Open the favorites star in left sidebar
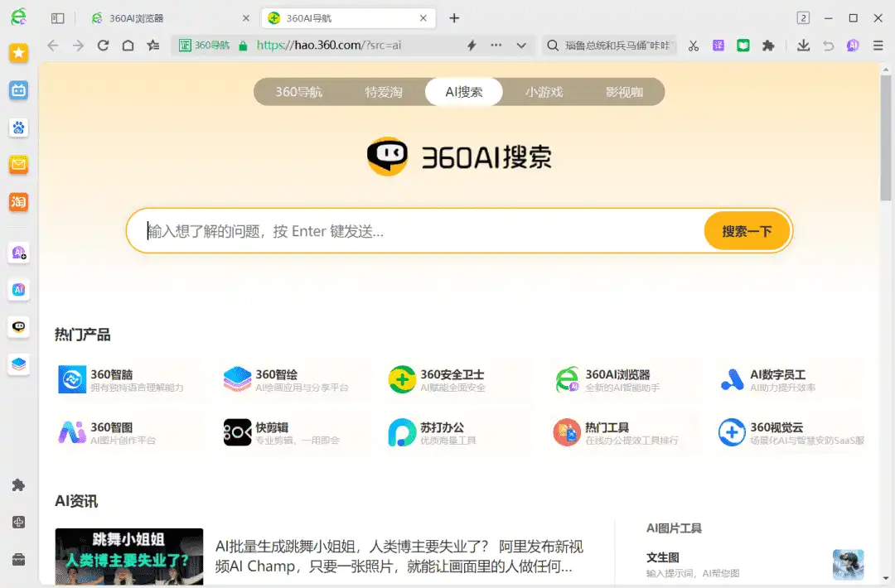Screen dimensions: 895x588 pyautogui.click(x=19, y=53)
